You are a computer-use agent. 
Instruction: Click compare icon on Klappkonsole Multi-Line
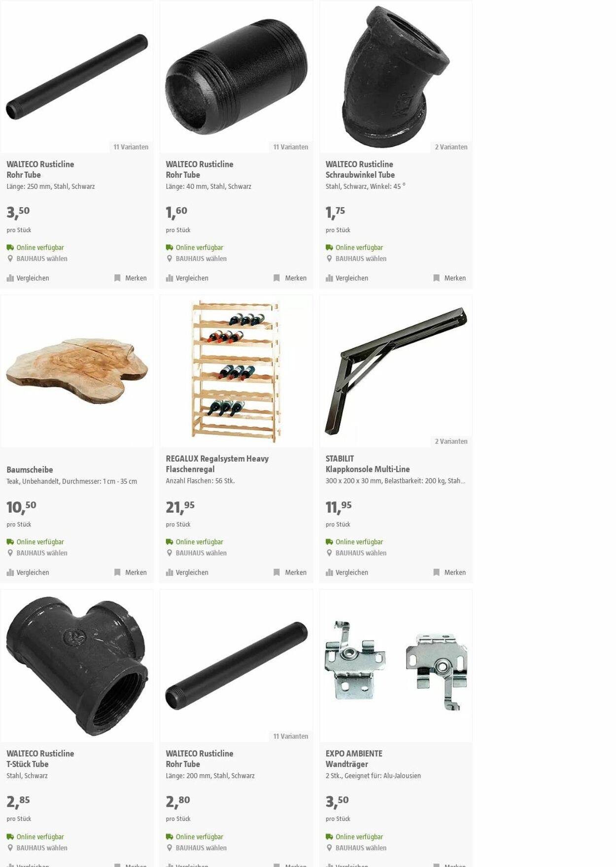[x=329, y=573]
